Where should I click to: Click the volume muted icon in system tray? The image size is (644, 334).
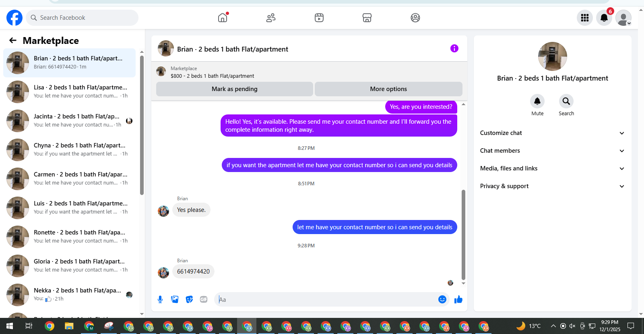click(572, 326)
